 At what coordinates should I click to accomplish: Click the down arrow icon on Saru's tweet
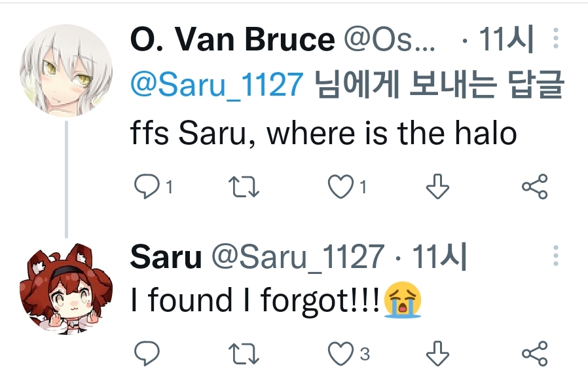pyautogui.click(x=437, y=354)
